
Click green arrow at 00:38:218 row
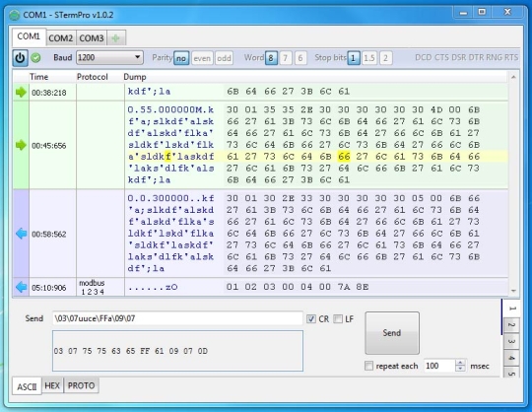21,92
